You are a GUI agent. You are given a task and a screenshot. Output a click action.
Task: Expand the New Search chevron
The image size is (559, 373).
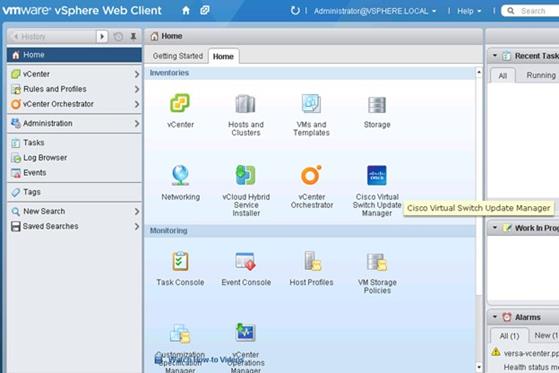click(x=137, y=211)
